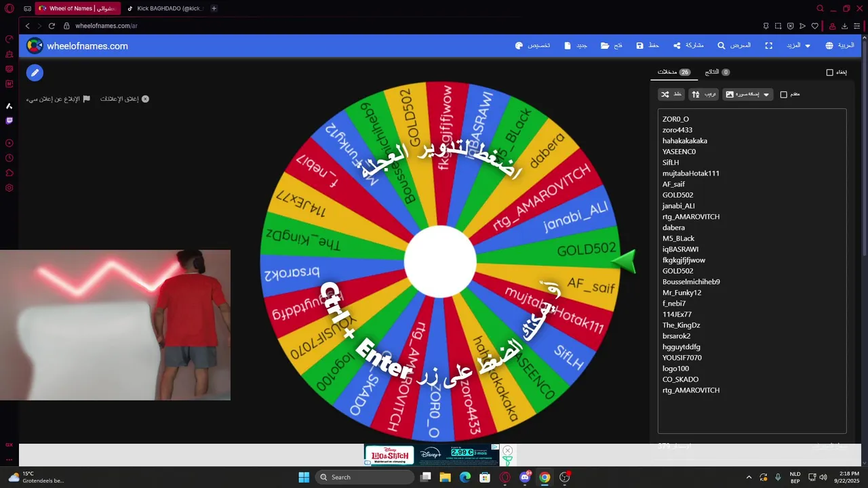868x488 pixels.
Task: Switch to the Wheel of Names browser tab
Action: (77, 8)
